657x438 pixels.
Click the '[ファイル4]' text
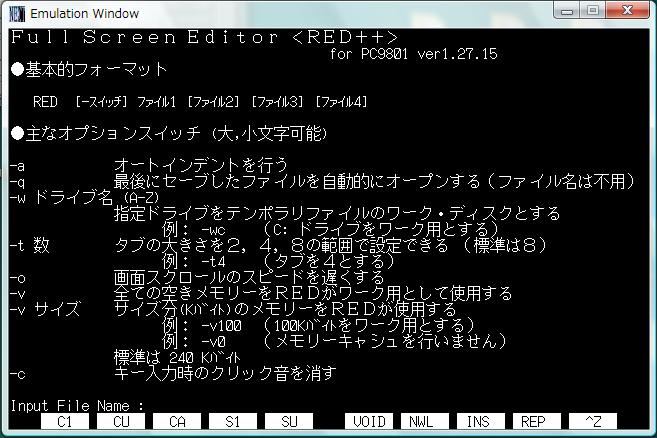coord(341,102)
